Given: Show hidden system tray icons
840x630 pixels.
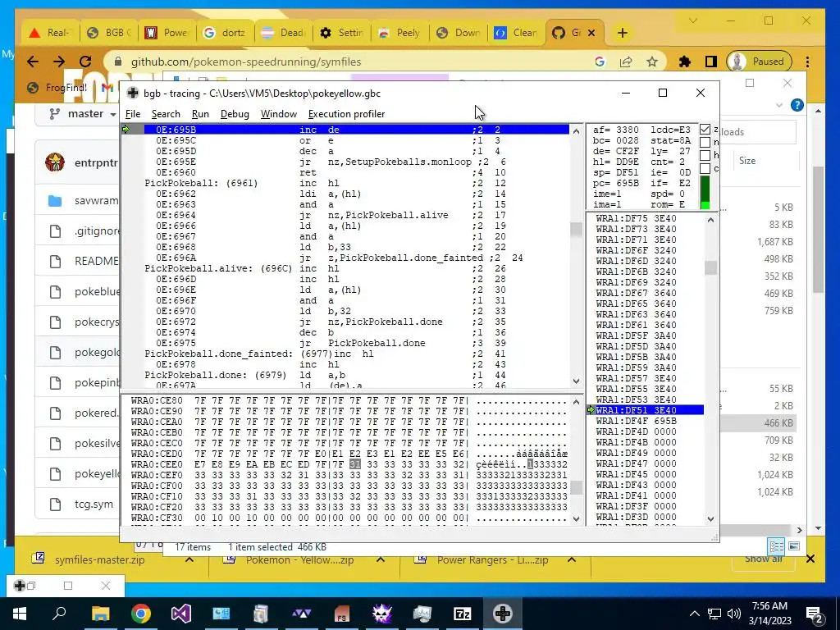Looking at the screenshot, I should [694, 614].
